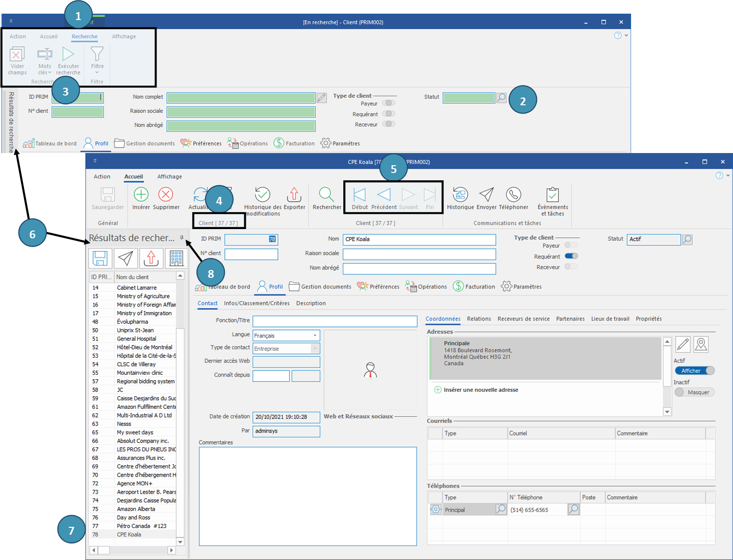The width and height of the screenshot is (733, 560).
Task: Open Historique des modifications
Action: pos(262,195)
